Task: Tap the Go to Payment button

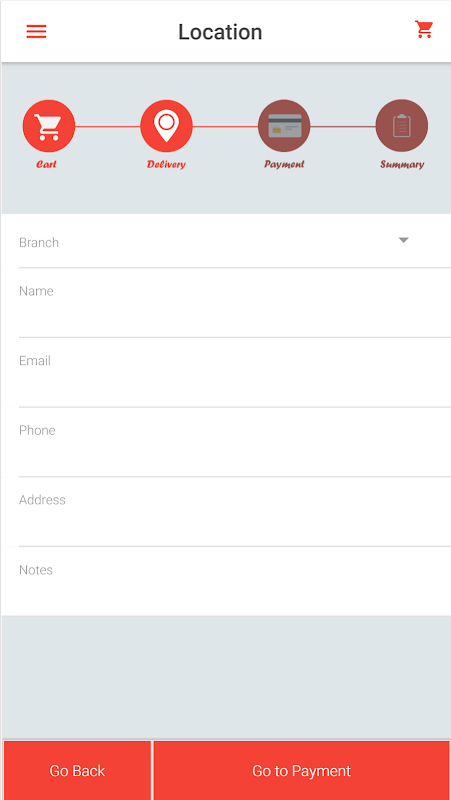Action: [302, 770]
